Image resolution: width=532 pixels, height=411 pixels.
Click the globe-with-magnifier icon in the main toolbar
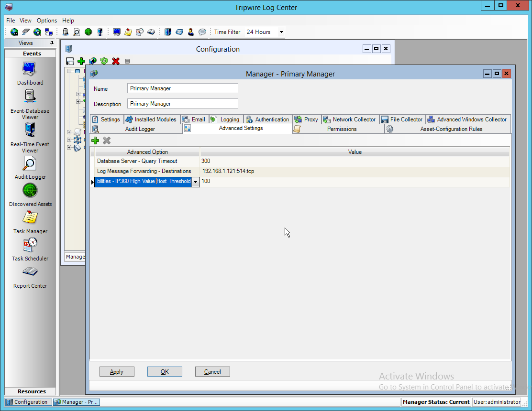click(x=37, y=32)
